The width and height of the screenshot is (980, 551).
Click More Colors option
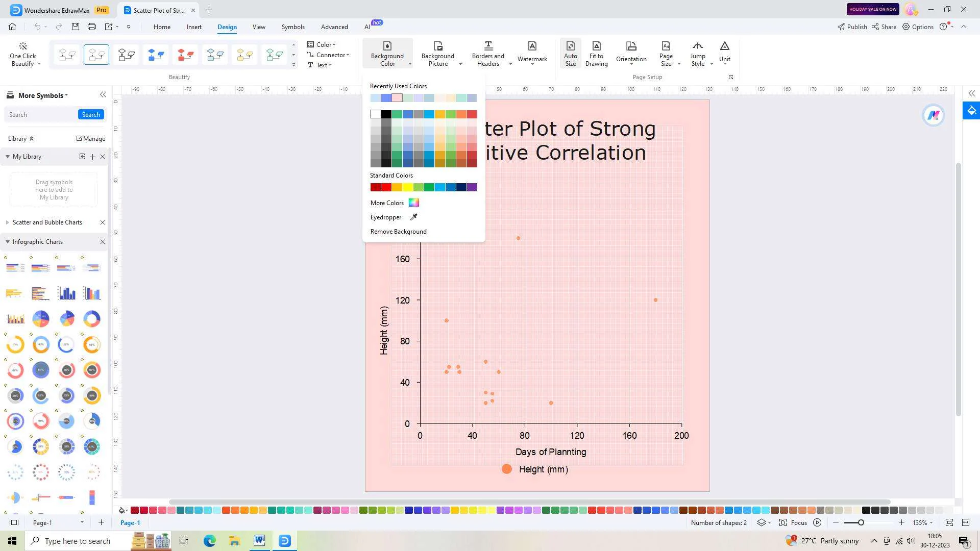(x=387, y=203)
